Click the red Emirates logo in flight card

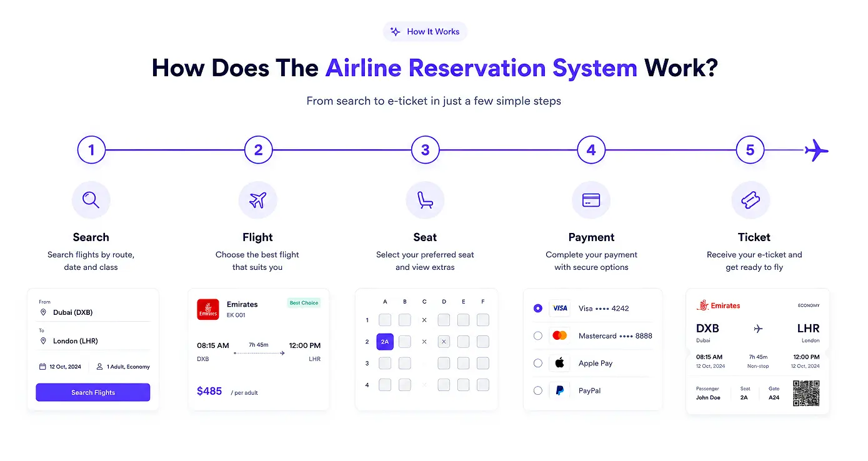[208, 309]
